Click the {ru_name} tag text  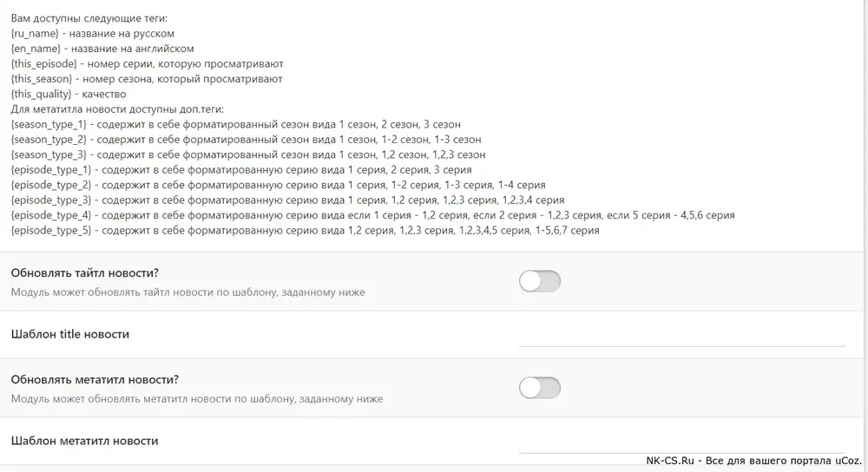(x=35, y=34)
